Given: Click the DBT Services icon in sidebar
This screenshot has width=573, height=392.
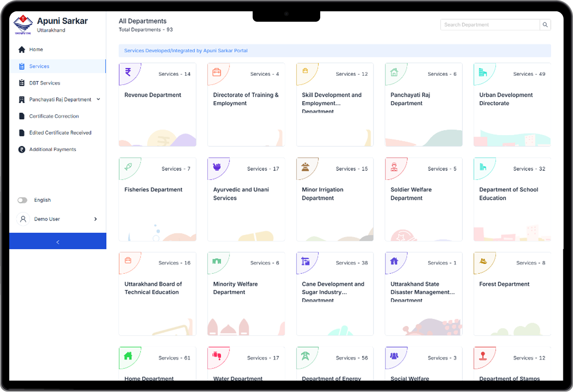Looking at the screenshot, I should point(21,83).
